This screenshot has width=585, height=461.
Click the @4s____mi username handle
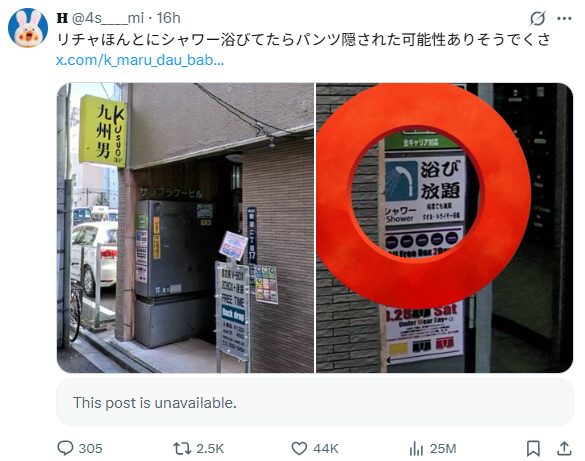coord(107,18)
